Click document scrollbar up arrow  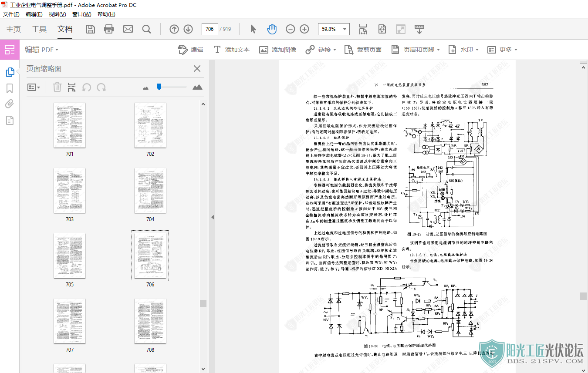click(x=583, y=67)
